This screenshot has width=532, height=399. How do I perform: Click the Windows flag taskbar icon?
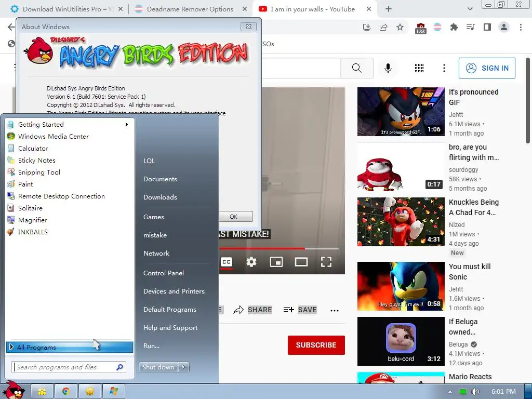[113, 392]
